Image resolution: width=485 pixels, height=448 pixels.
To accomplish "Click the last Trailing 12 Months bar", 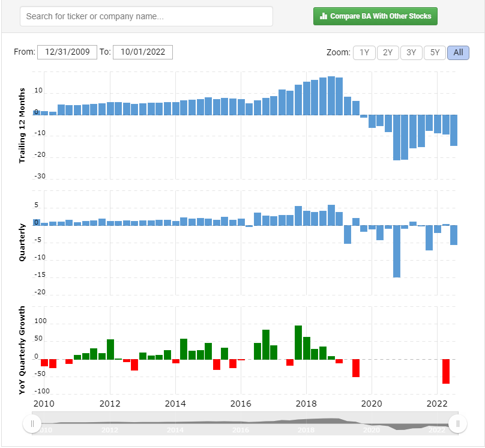I will (x=454, y=130).
